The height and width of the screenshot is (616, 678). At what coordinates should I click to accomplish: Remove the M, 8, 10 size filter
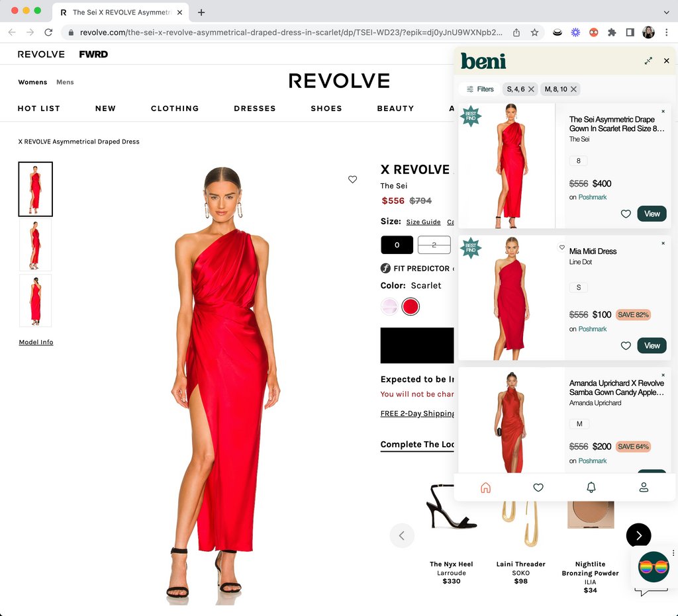(x=574, y=89)
